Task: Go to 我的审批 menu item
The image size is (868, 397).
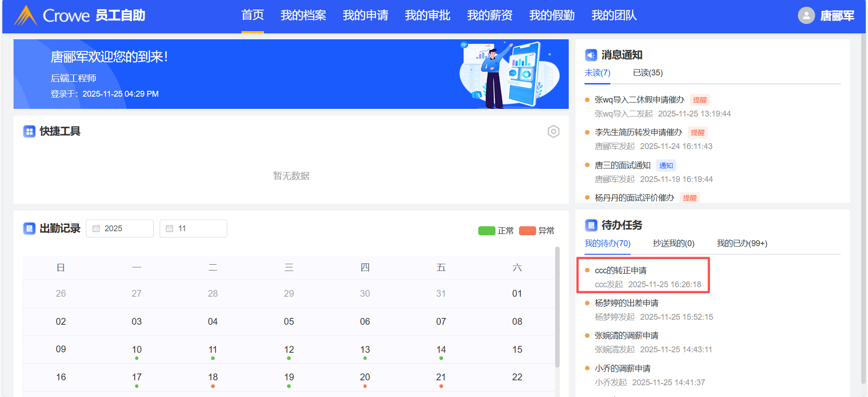Action: click(427, 15)
